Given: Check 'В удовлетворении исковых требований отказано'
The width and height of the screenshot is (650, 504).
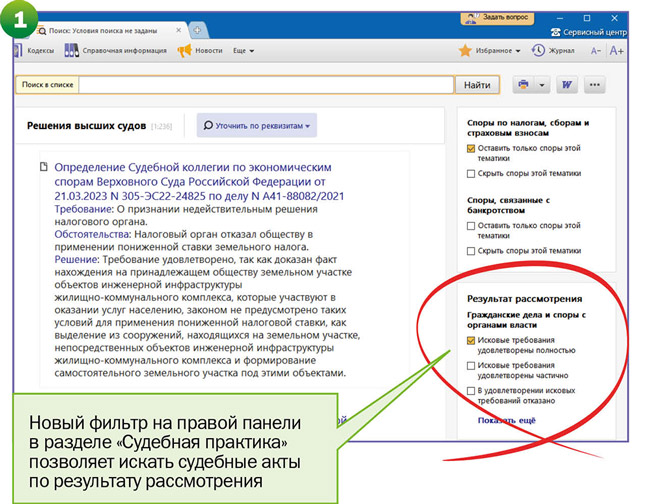Looking at the screenshot, I should point(471,391).
